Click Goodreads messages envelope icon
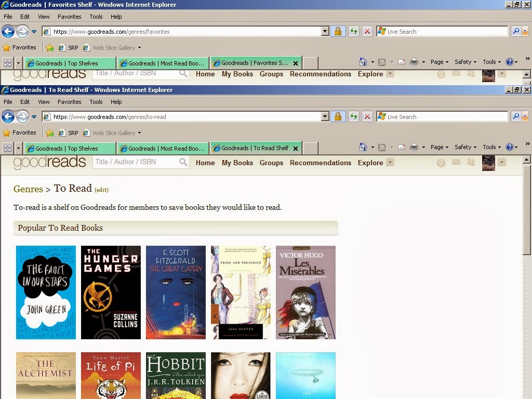This screenshot has height=399, width=532. click(456, 162)
